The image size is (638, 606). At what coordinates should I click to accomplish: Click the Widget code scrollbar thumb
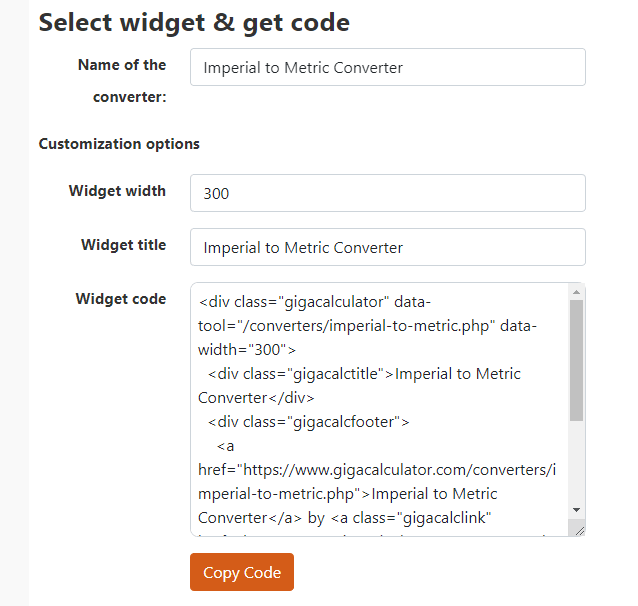pos(576,360)
